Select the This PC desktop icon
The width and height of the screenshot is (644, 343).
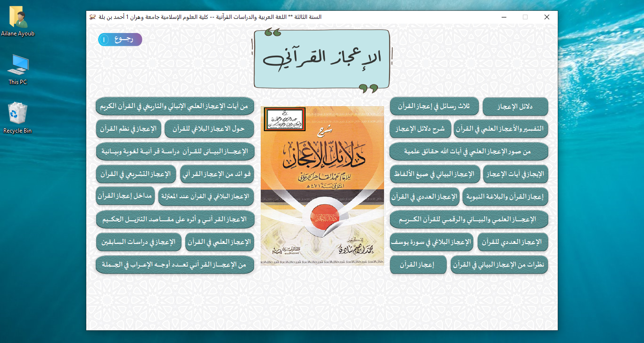click(18, 69)
